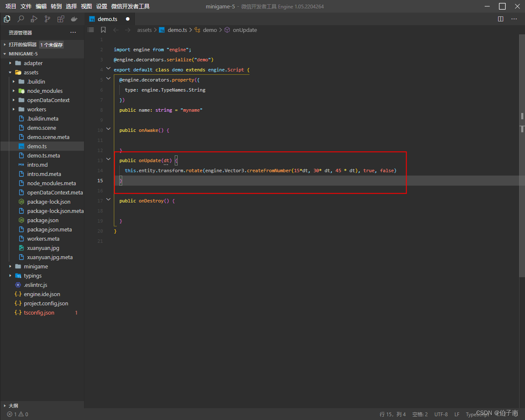Image resolution: width=525 pixels, height=420 pixels.
Task: Open the 项目 menu
Action: pyautogui.click(x=11, y=6)
